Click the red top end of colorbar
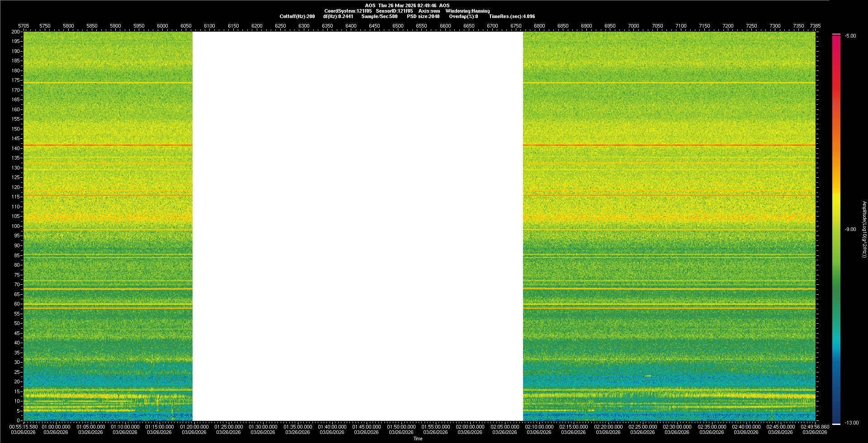This screenshot has height=443, width=868. tap(836, 35)
